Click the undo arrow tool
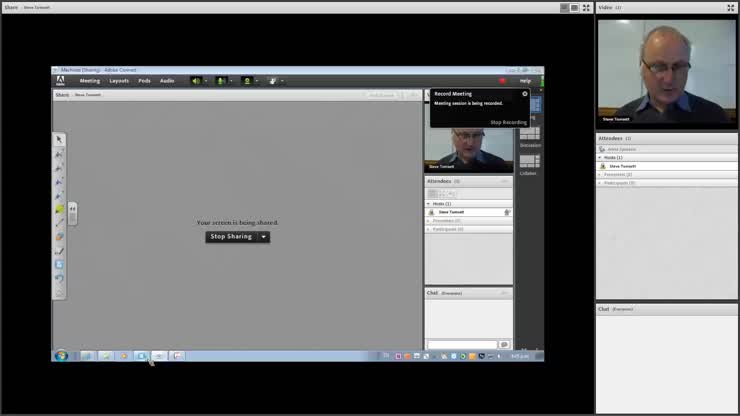Image resolution: width=740 pixels, height=416 pixels. [59, 279]
